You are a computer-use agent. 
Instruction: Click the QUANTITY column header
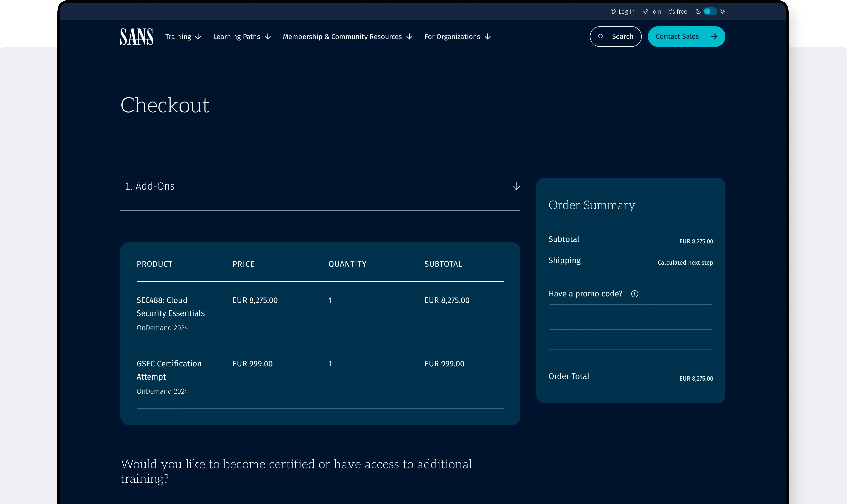pyautogui.click(x=347, y=264)
